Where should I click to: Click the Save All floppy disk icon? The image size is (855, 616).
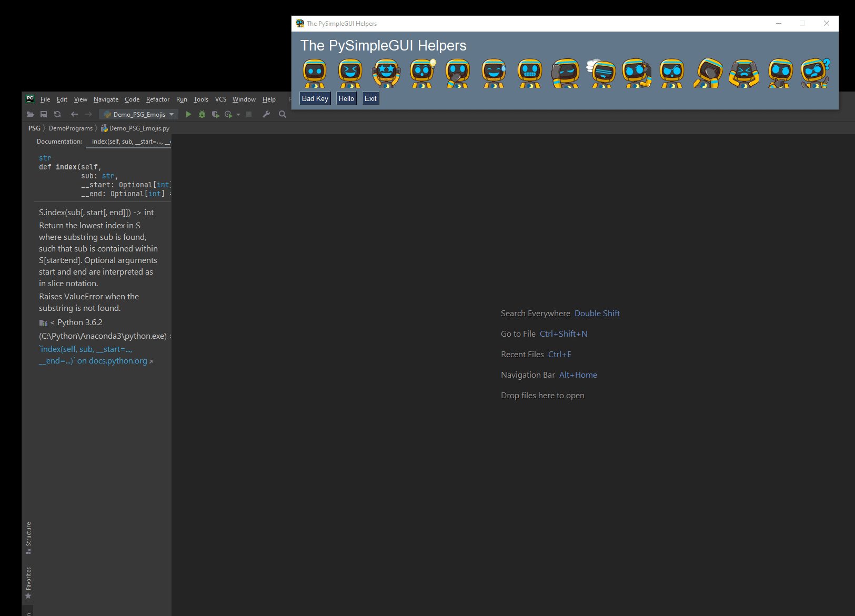click(44, 114)
